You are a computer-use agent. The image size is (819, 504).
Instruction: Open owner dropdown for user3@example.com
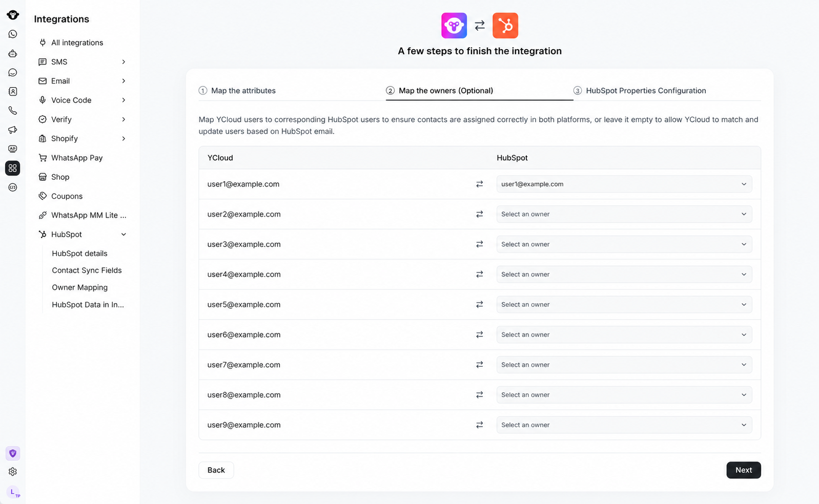[x=624, y=244]
